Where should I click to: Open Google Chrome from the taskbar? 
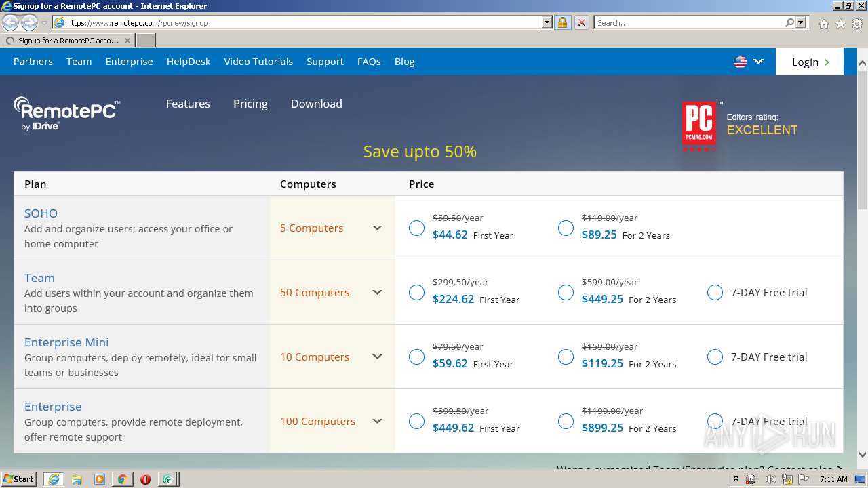point(122,479)
